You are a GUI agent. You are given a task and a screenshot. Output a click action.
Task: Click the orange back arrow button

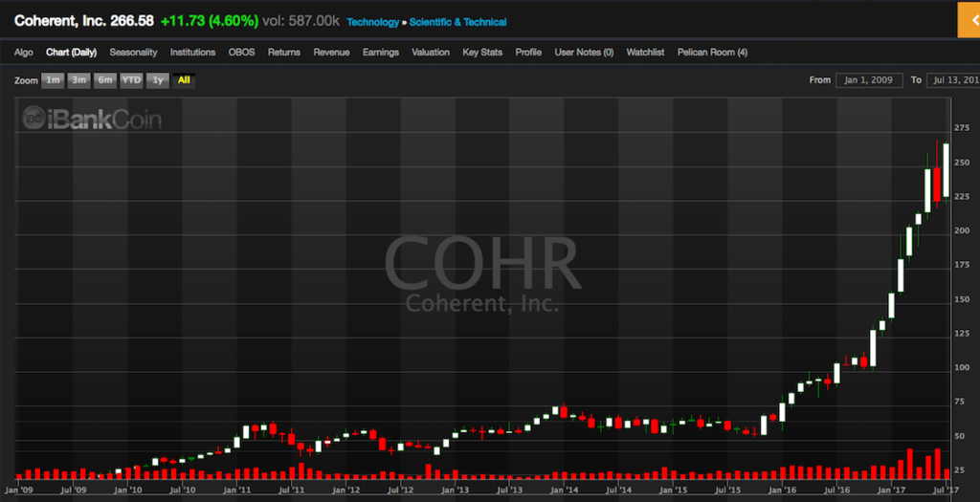pyautogui.click(x=969, y=19)
